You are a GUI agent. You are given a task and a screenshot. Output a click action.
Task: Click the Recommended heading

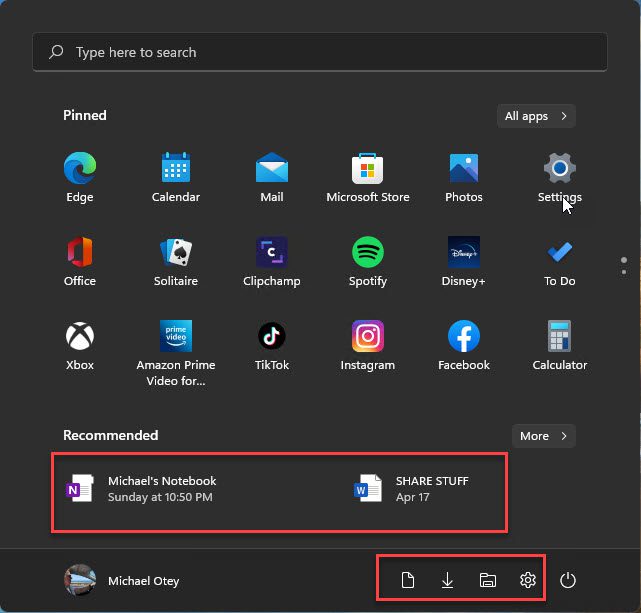(x=110, y=435)
